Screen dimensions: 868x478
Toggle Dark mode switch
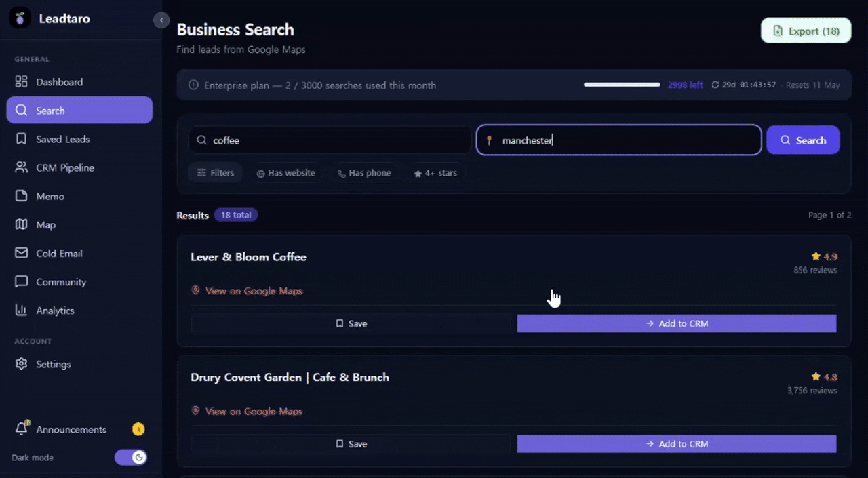[130, 457]
